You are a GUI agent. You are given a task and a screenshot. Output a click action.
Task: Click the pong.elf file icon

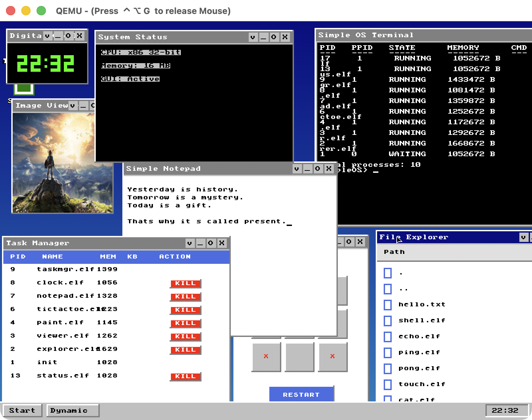(388, 368)
